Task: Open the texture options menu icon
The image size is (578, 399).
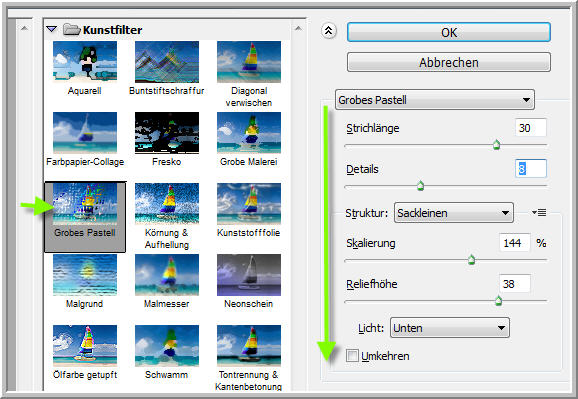Action: tap(539, 213)
